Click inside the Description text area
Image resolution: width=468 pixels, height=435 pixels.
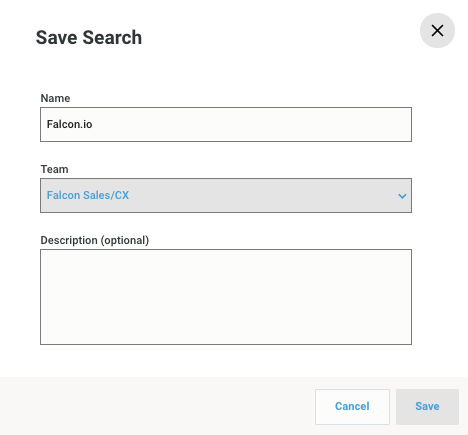pos(226,297)
